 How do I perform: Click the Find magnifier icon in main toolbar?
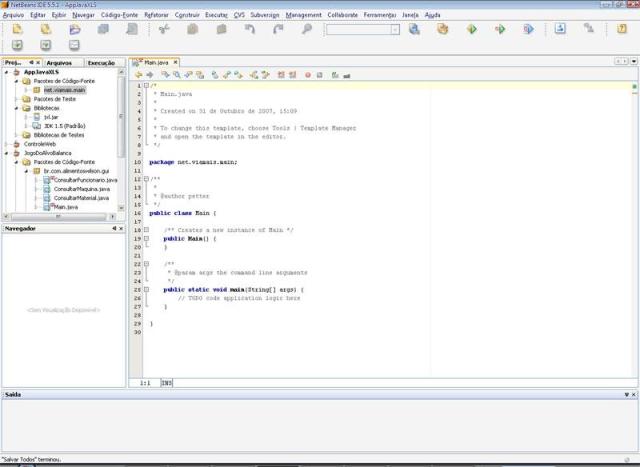click(307, 30)
